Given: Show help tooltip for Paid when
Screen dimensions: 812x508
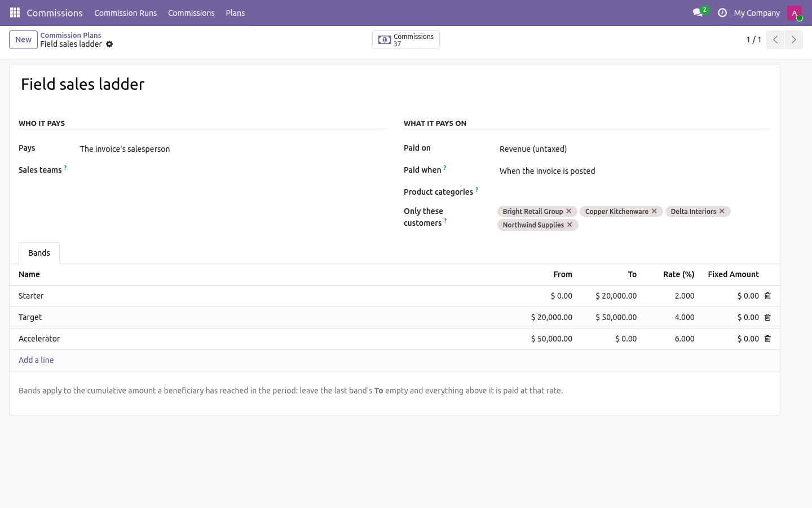Looking at the screenshot, I should [x=445, y=168].
